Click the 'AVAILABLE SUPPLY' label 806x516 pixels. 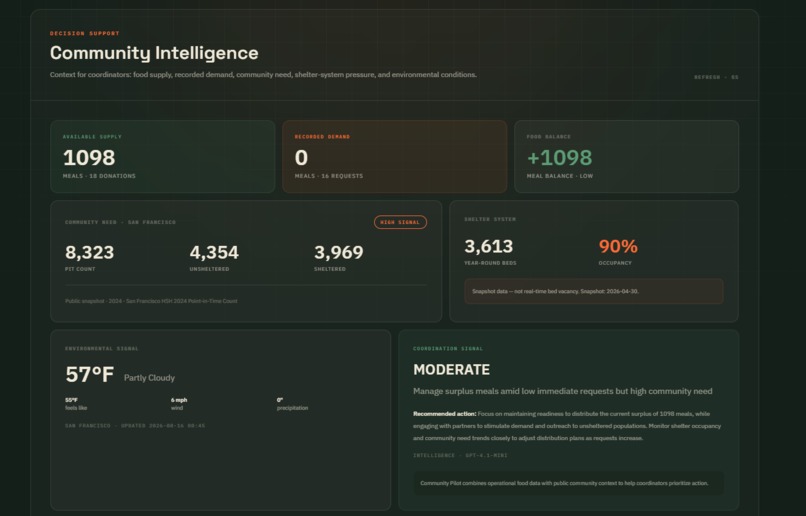pyautogui.click(x=92, y=137)
